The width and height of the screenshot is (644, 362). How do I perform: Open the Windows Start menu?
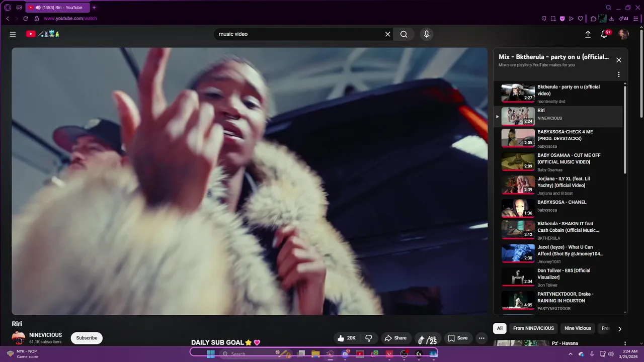(211, 354)
